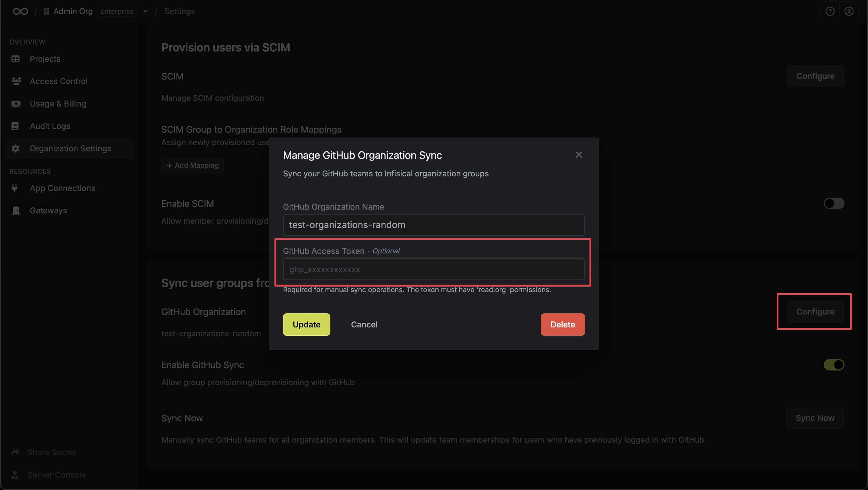Viewport: 868px width, 490px height.
Task: Click Cancel in the dialog
Action: pos(364,325)
